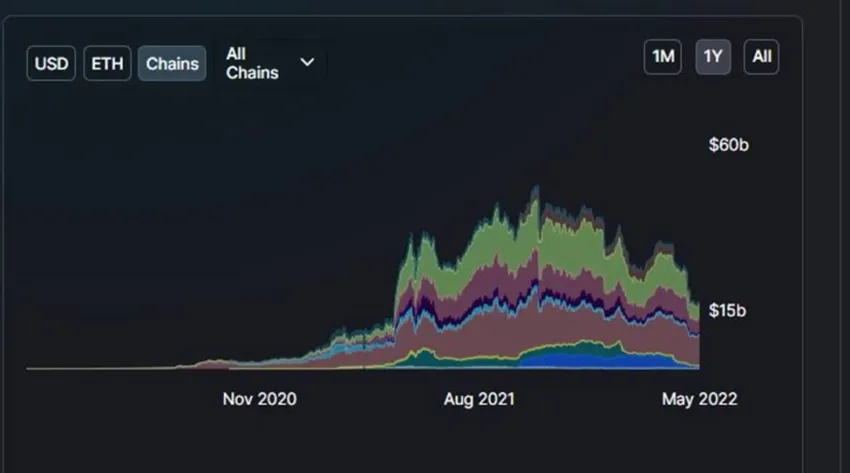This screenshot has height=473, width=850.
Task: Select the 1Y time range
Action: 713,57
